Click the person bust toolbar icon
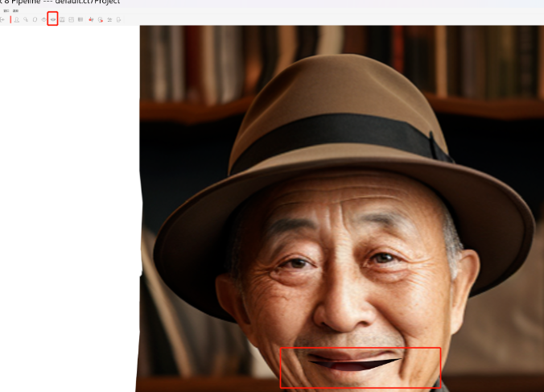The width and height of the screenshot is (544, 392). [16, 19]
